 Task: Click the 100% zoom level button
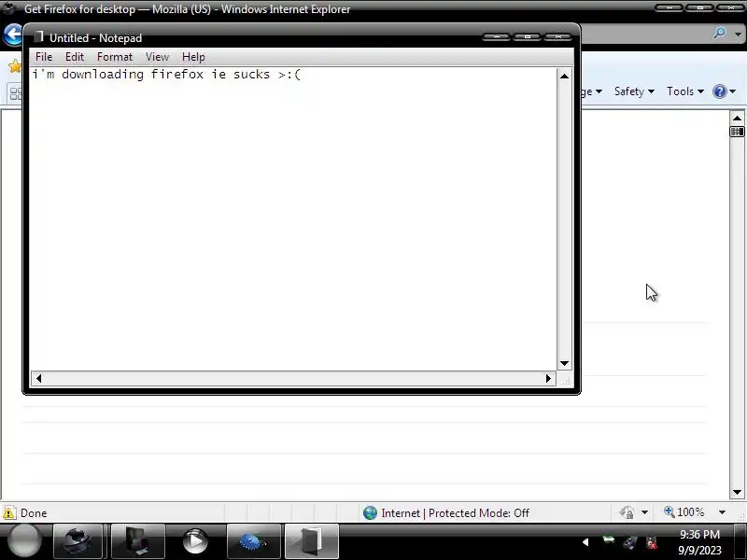click(x=684, y=512)
